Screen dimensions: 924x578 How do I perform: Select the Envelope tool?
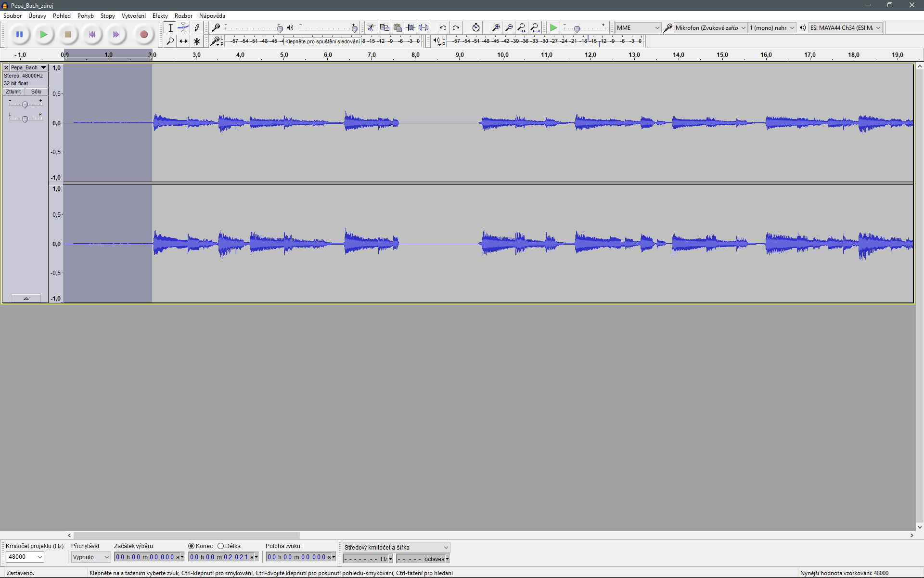[183, 28]
